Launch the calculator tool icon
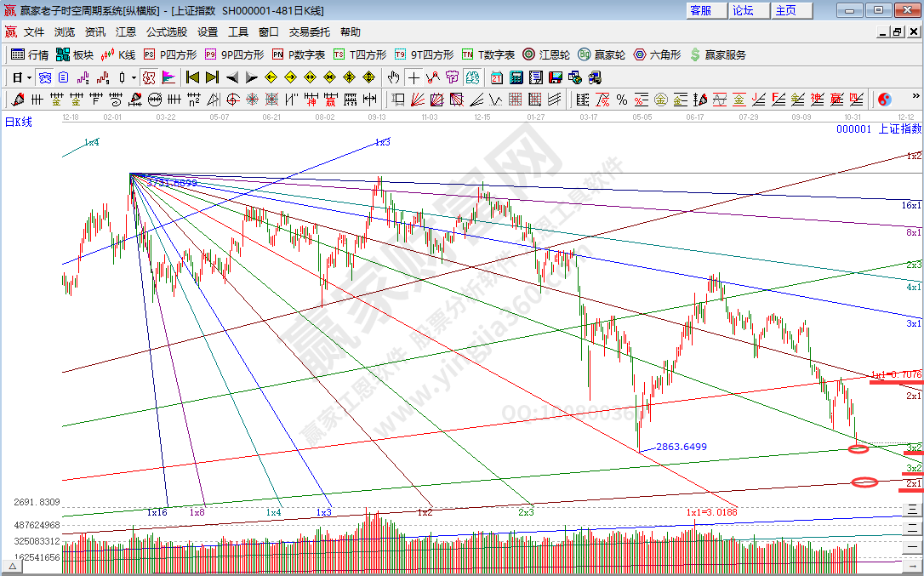 (516, 77)
